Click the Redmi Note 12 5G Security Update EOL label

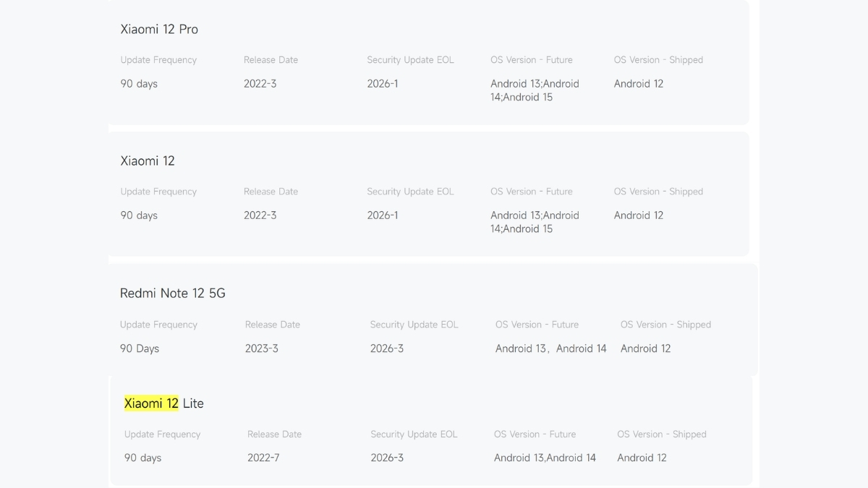[414, 325]
